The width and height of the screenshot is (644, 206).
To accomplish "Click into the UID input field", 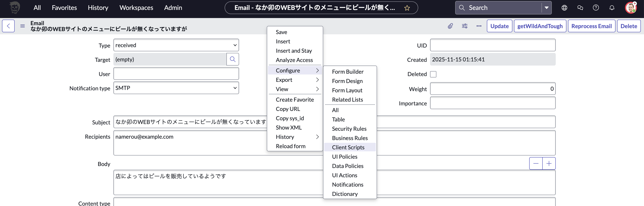I will click(493, 45).
